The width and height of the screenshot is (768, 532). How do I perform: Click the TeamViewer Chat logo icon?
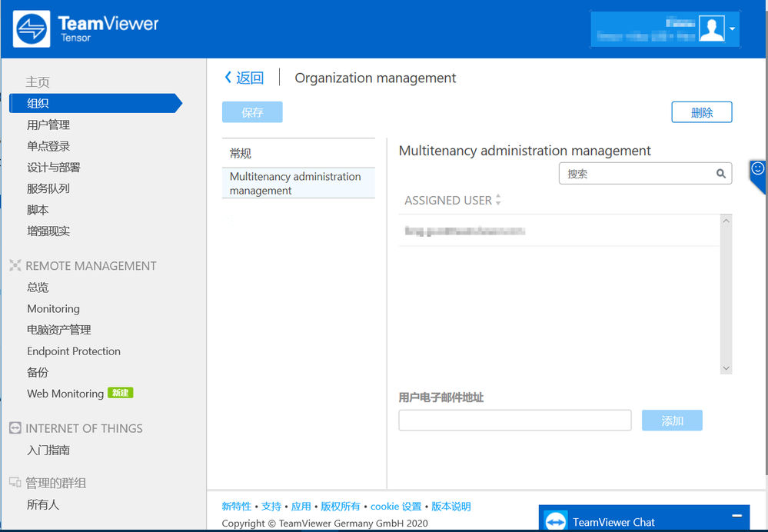tap(555, 521)
